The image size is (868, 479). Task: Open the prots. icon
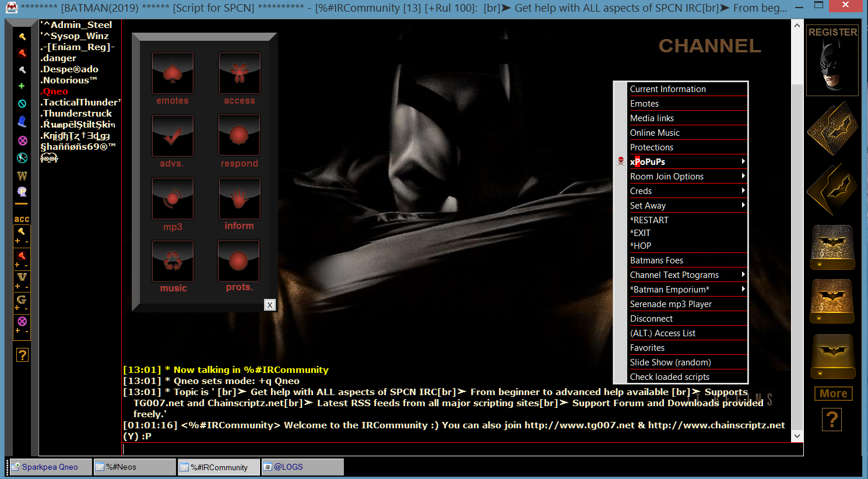(x=238, y=260)
